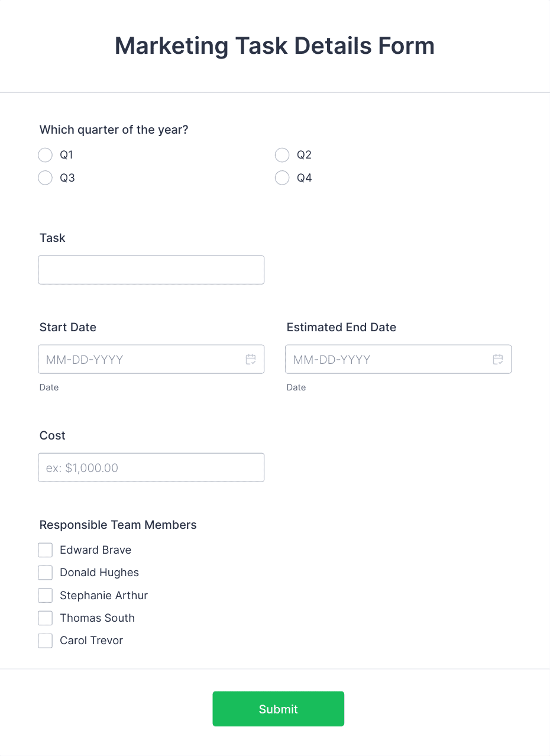Select the Q2 radio button

click(x=282, y=155)
